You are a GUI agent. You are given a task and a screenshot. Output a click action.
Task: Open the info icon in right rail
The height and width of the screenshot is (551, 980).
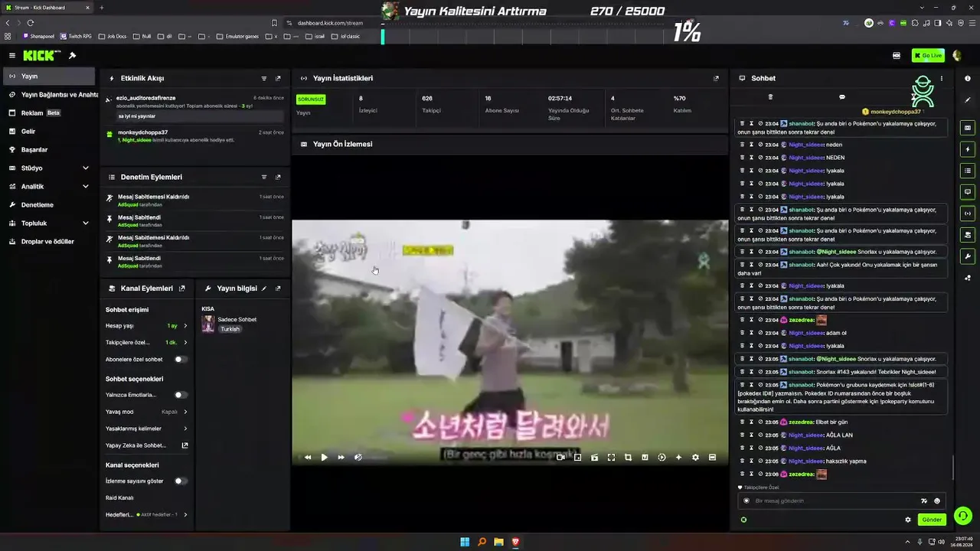[x=968, y=78]
